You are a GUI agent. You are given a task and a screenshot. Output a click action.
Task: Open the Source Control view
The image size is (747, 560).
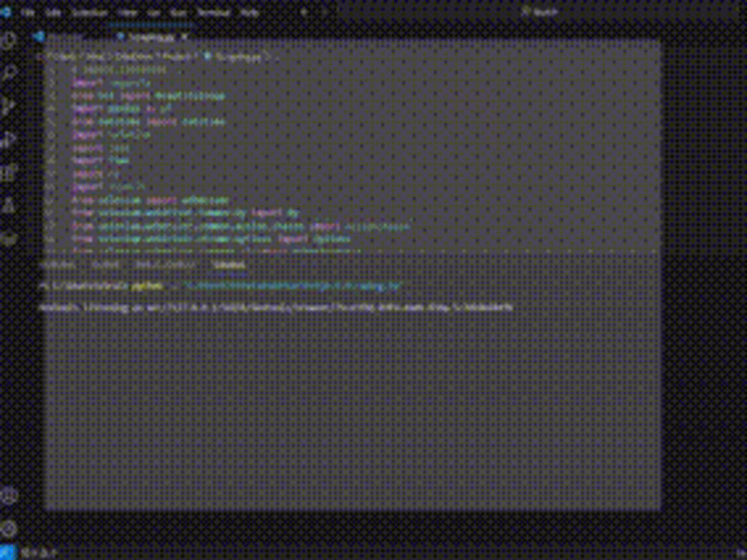pyautogui.click(x=9, y=106)
